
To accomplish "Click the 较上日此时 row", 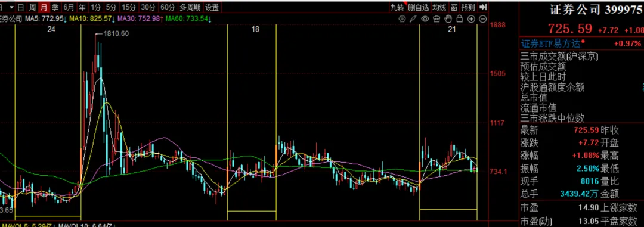I will [543, 76].
